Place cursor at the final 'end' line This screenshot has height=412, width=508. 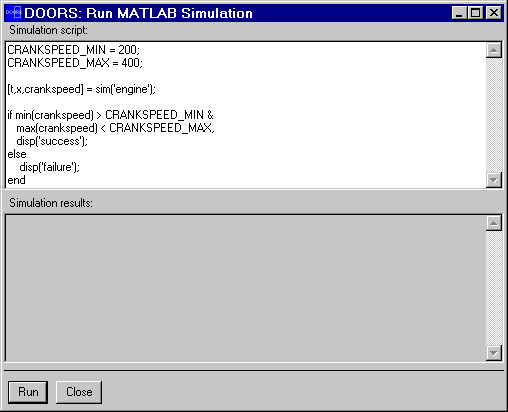tap(16, 180)
